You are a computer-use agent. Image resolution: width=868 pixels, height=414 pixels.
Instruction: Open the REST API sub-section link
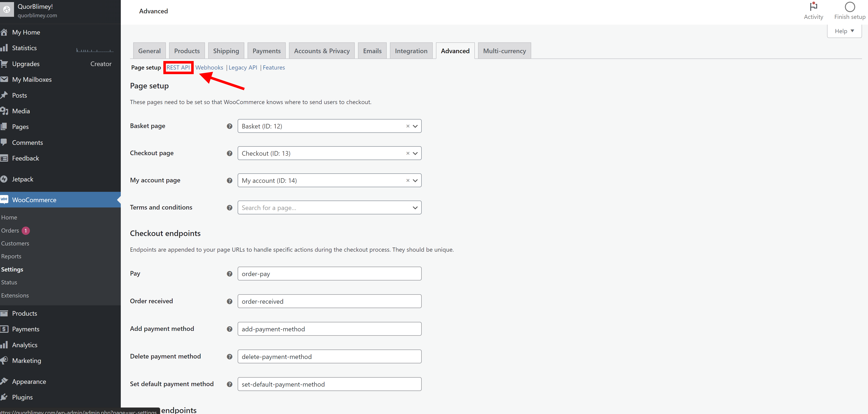[178, 67]
